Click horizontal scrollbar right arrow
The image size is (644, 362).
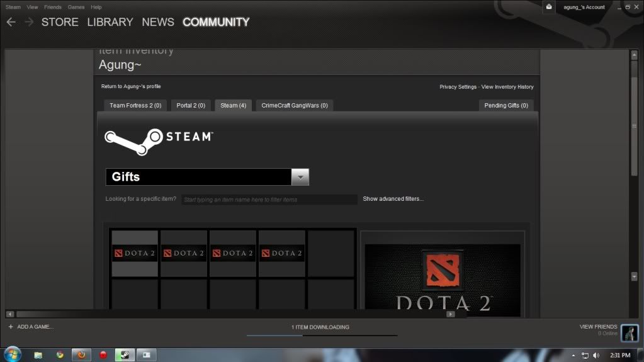(x=451, y=314)
